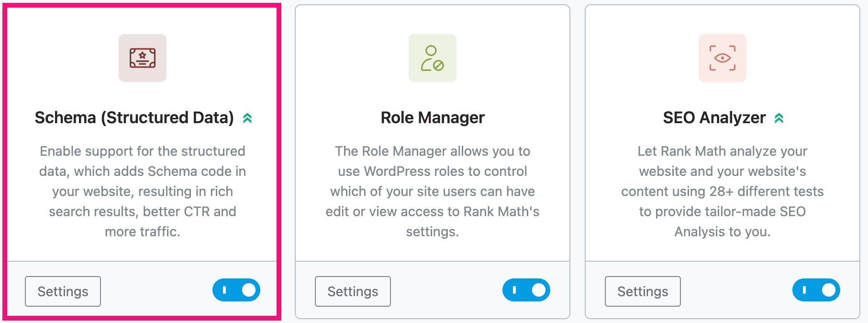This screenshot has width=868, height=323.
Task: Select the green person badge above Role Manager
Action: pos(432,58)
